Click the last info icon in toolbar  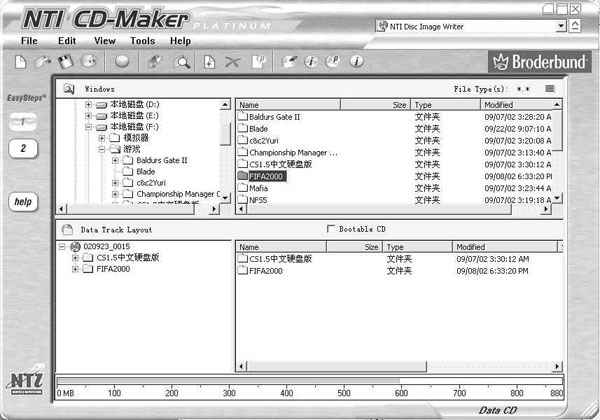click(355, 62)
